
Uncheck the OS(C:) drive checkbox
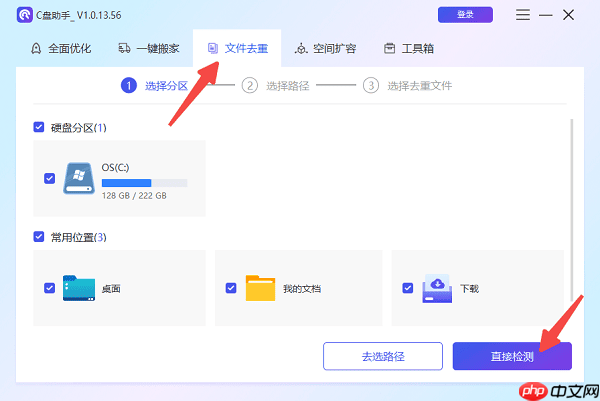49,178
